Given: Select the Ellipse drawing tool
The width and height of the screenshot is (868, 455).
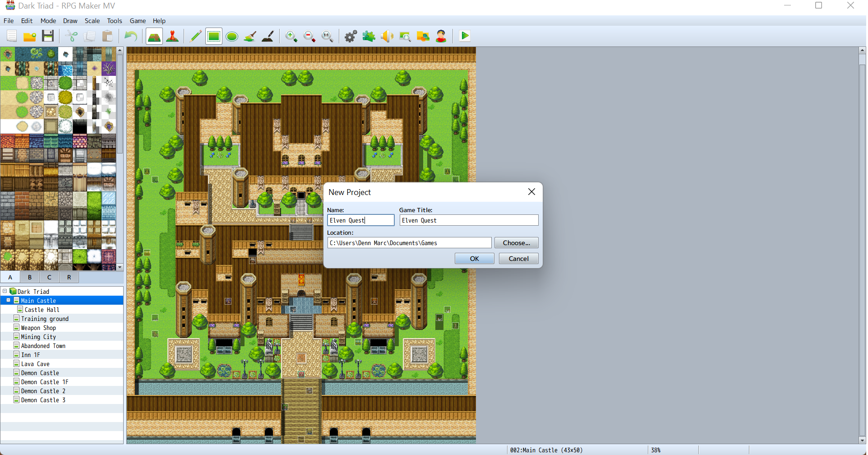Looking at the screenshot, I should click(x=232, y=36).
